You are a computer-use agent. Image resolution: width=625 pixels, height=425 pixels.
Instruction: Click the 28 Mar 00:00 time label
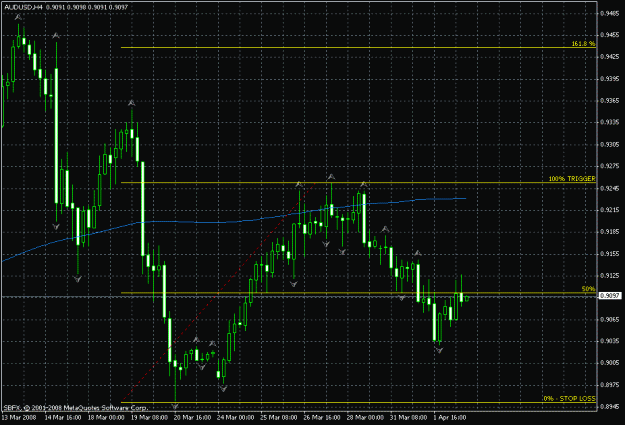pyautogui.click(x=365, y=417)
